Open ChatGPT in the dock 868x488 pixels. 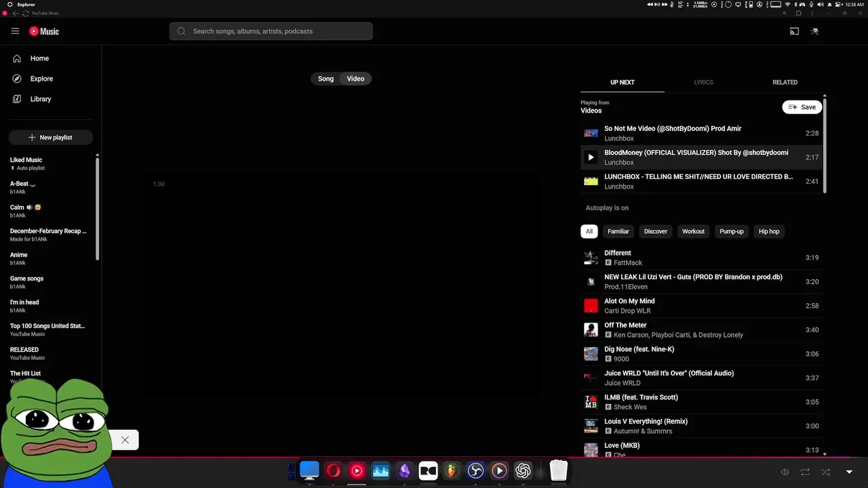click(x=523, y=470)
